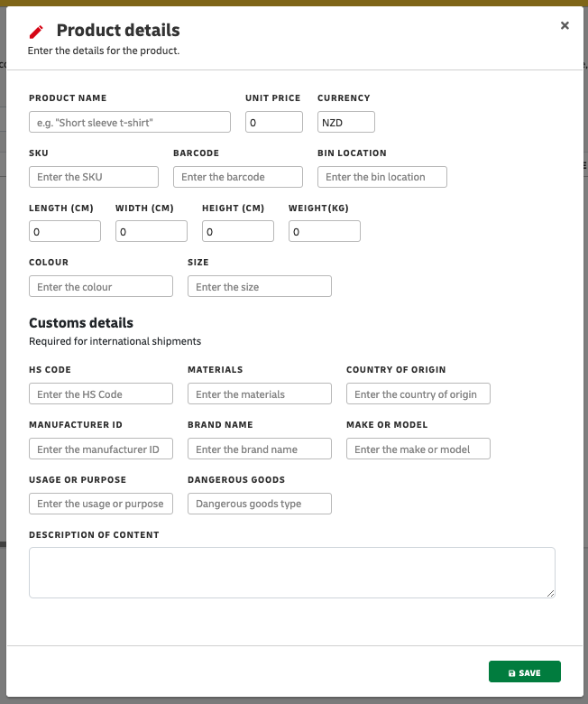Image resolution: width=588 pixels, height=704 pixels.
Task: Click the Currency field showing NZD
Action: (x=345, y=122)
